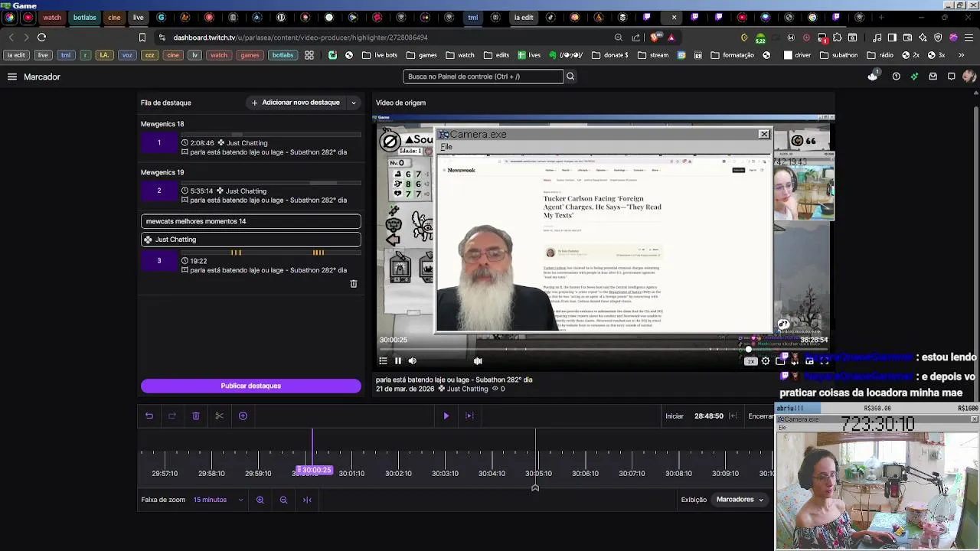Delete the highlight with the trash icon
Viewport: 980px width, 551px height.
(354, 284)
